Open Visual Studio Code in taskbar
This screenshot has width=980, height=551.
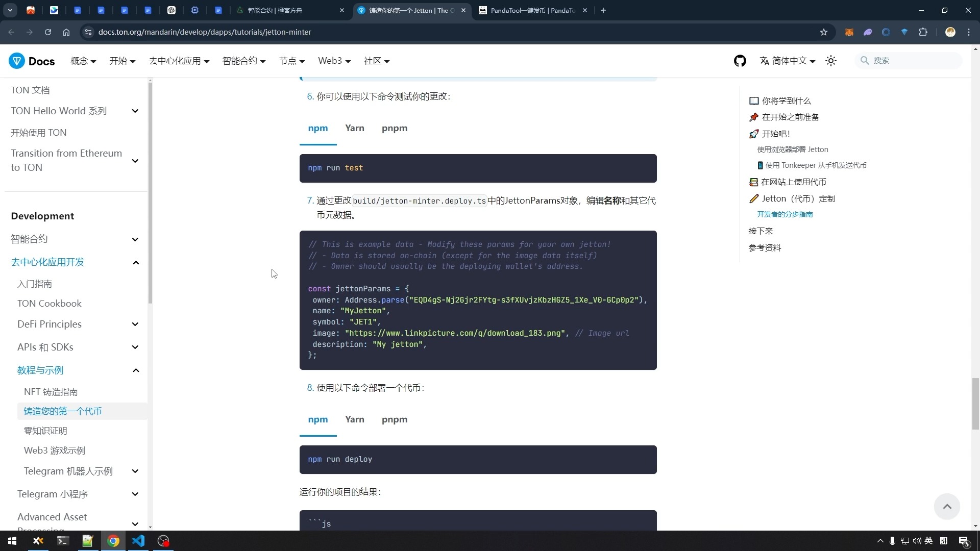tap(138, 541)
